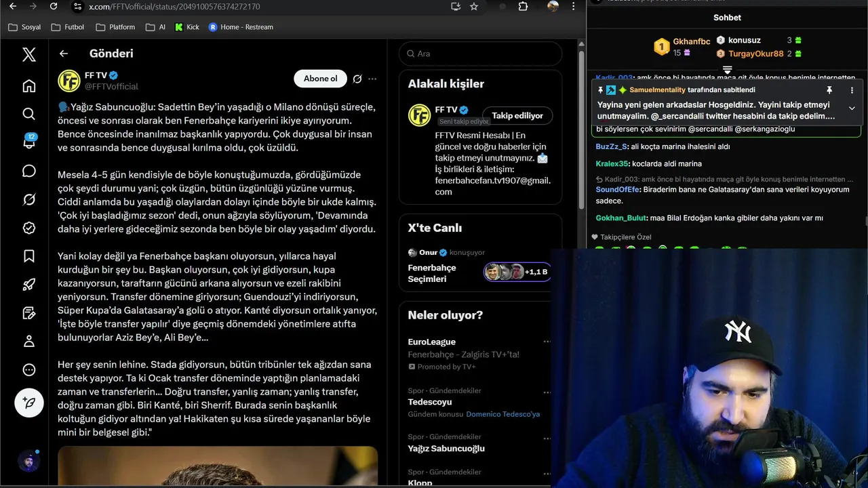Open the Premium verified badge icon
The image size is (868, 488).
(28, 228)
